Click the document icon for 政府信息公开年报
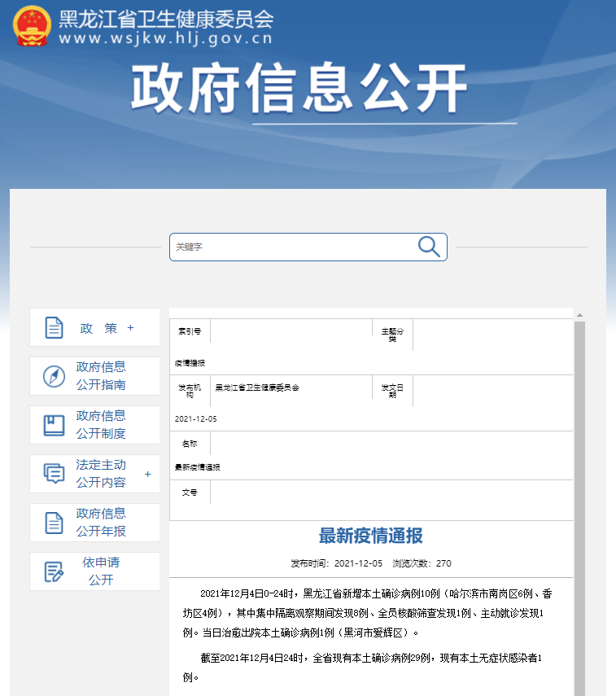The width and height of the screenshot is (616, 696). [54, 523]
